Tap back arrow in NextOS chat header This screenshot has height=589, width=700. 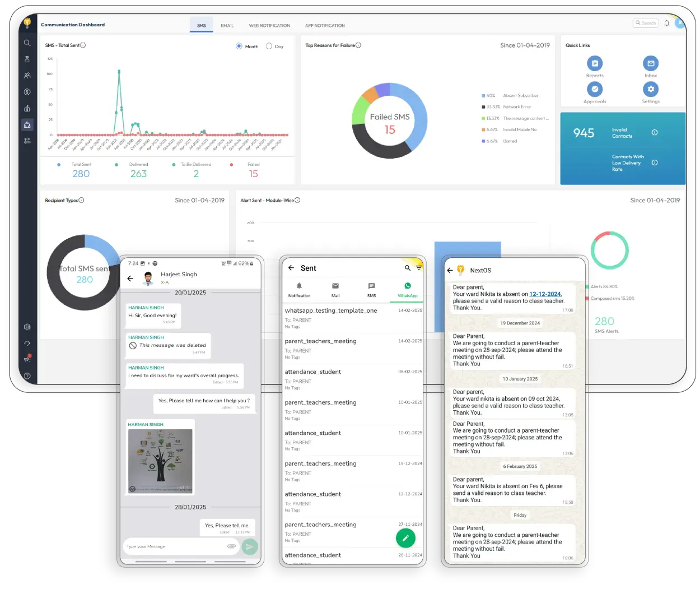tap(450, 270)
